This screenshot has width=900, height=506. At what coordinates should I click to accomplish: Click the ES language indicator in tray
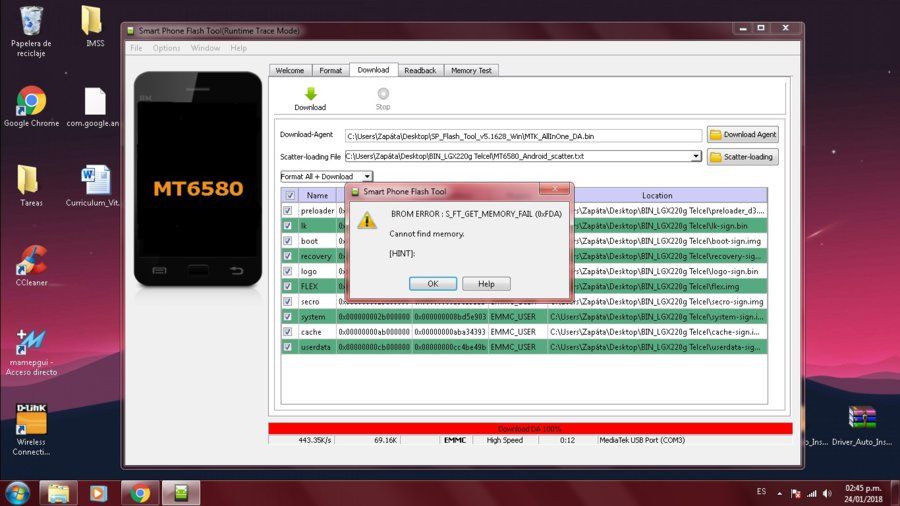(761, 492)
